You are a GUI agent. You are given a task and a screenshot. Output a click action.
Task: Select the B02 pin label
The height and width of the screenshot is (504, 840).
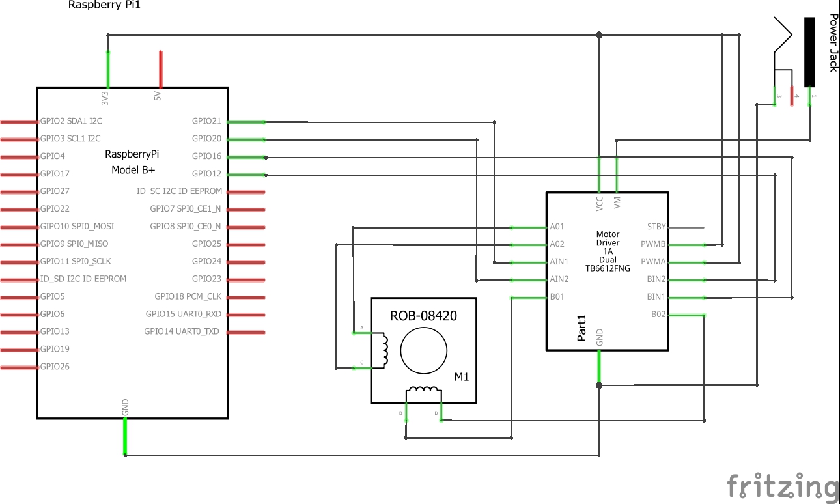pyautogui.click(x=658, y=314)
